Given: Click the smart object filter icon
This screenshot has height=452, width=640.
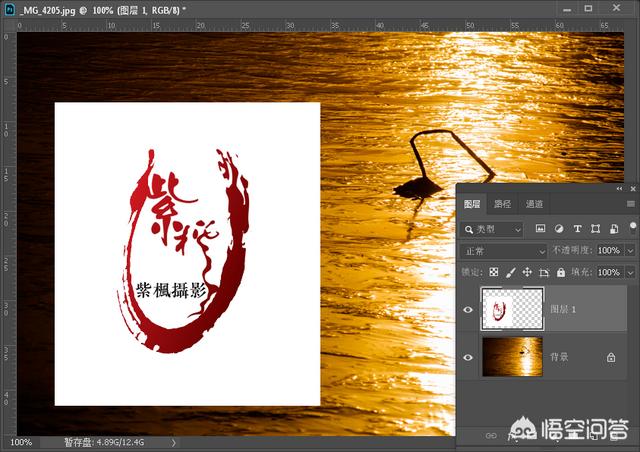Looking at the screenshot, I should (614, 229).
